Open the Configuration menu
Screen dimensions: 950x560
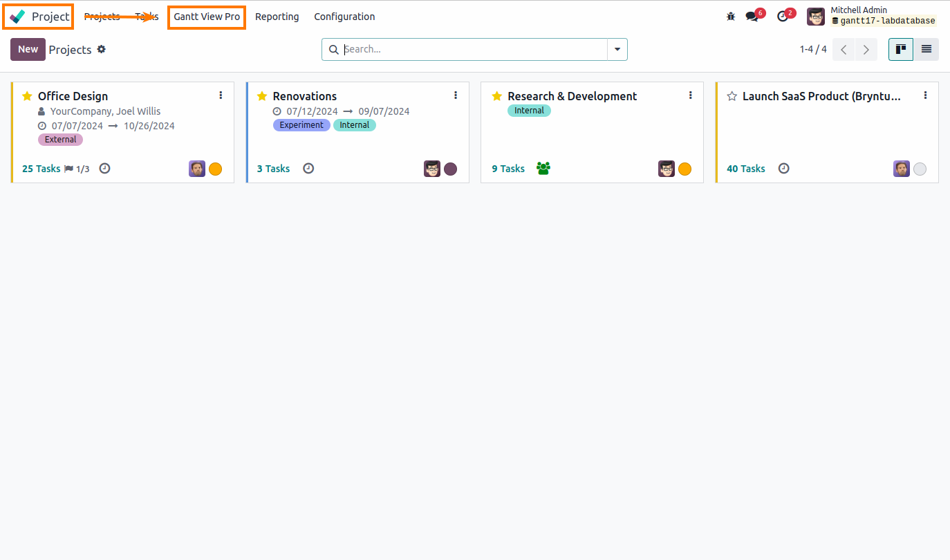344,17
